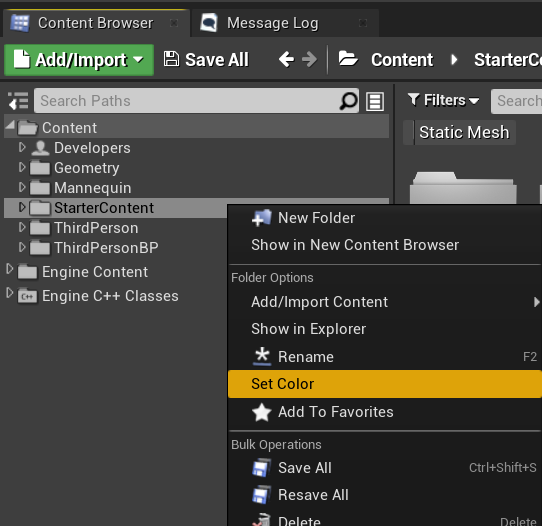The height and width of the screenshot is (526, 542).
Task: Click the asset search field beside Filters
Action: click(x=517, y=101)
